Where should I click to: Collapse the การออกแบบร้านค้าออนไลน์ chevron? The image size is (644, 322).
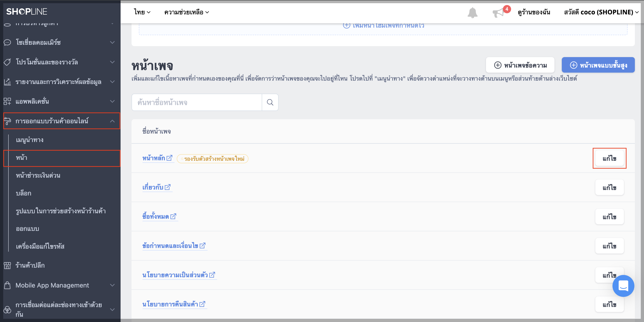click(113, 121)
